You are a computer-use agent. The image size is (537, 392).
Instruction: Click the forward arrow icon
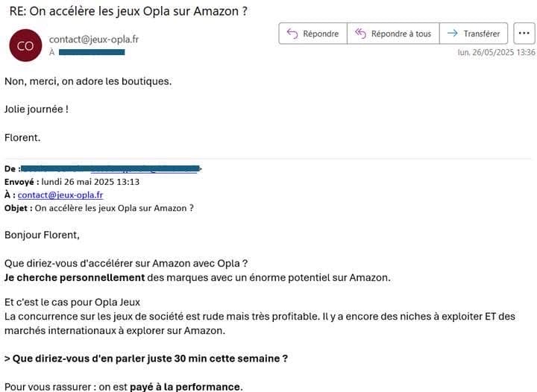451,34
